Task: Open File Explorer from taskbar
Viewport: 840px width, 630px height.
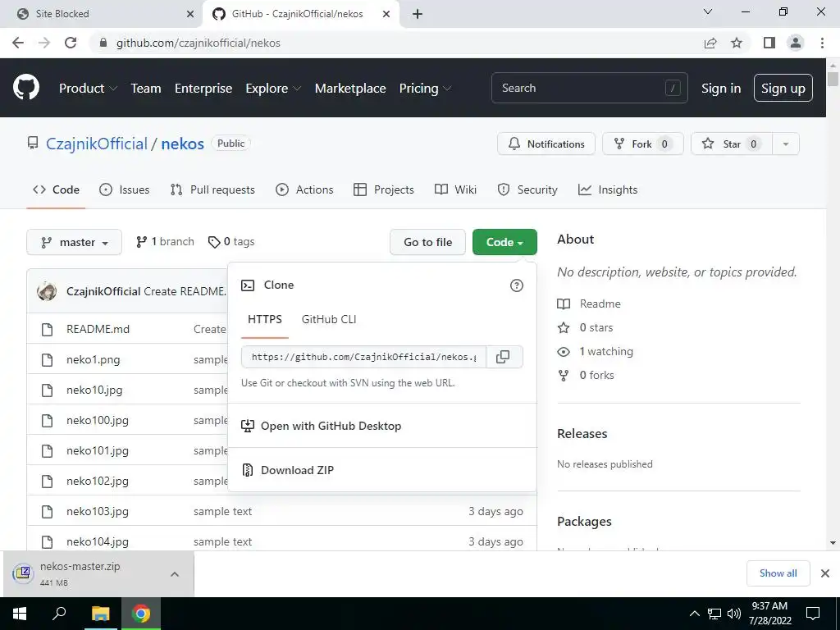Action: coord(100,614)
